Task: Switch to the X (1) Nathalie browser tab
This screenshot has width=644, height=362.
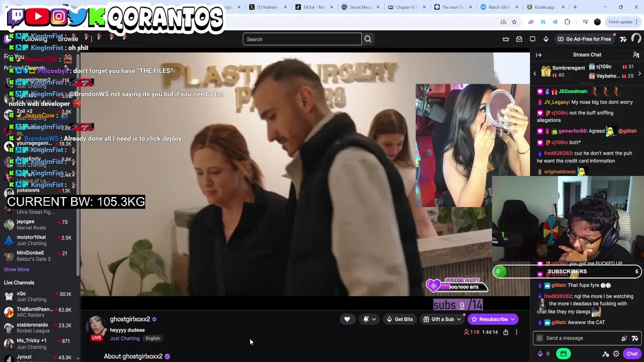Action: click(x=267, y=7)
